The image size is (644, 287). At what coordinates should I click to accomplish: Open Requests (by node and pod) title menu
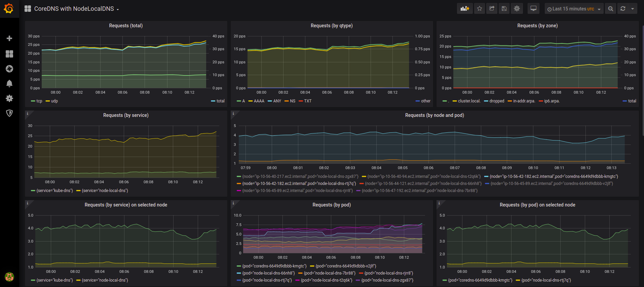(434, 115)
